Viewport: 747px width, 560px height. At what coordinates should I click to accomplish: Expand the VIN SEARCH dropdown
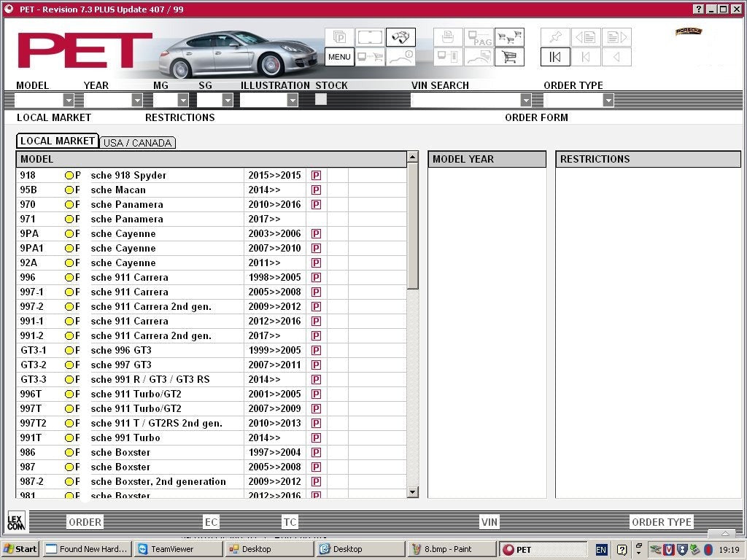(525, 101)
